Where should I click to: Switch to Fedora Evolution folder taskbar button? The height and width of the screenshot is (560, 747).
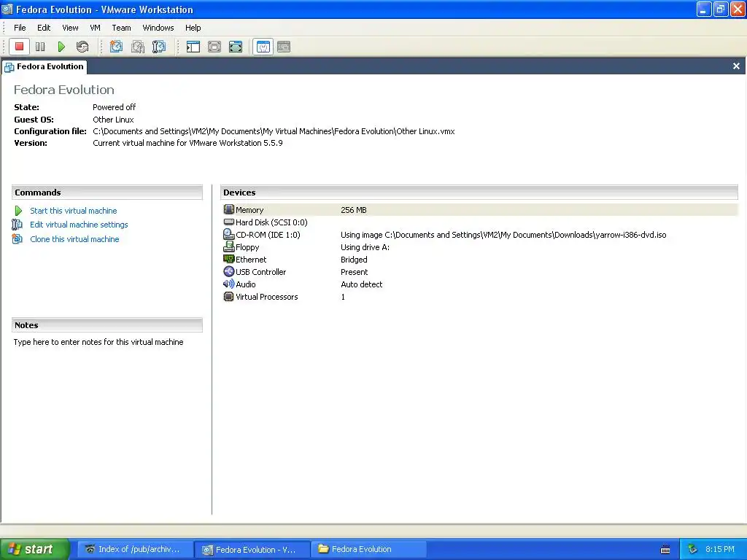[x=369, y=549]
